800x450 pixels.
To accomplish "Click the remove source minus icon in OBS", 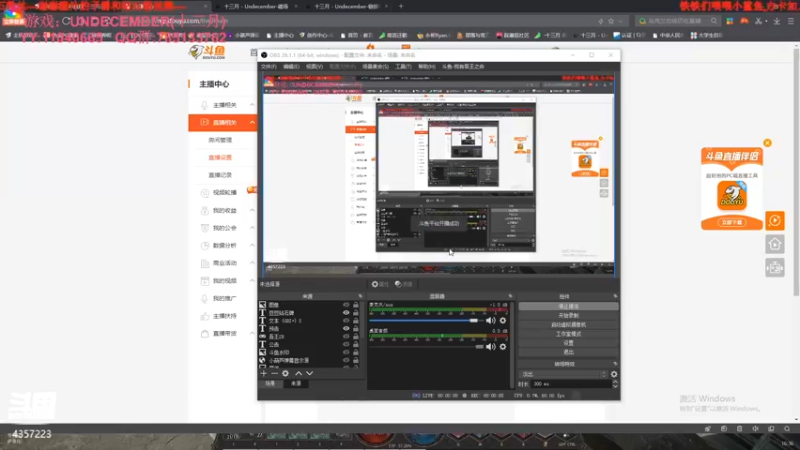I will click(274, 373).
